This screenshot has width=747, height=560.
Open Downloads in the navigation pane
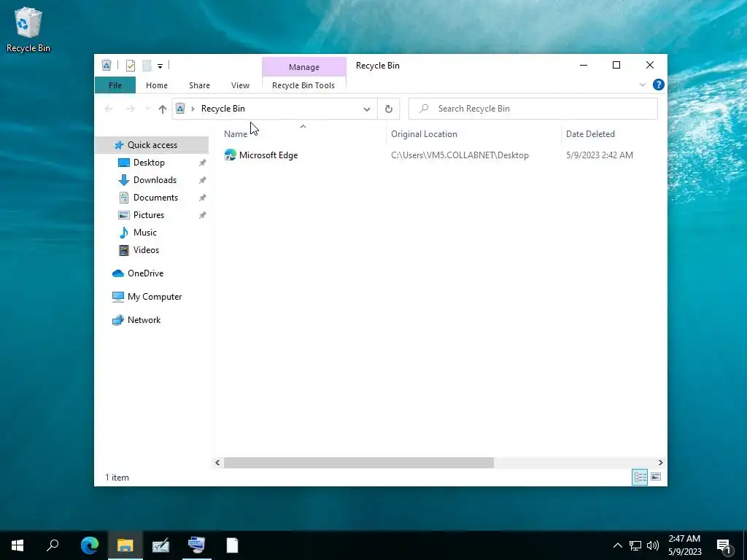point(155,180)
